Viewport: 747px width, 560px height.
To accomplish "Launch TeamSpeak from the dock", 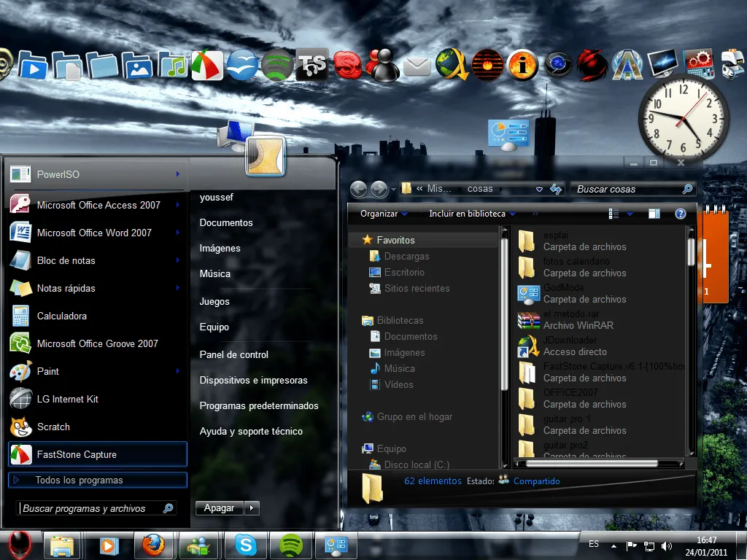I will click(312, 66).
